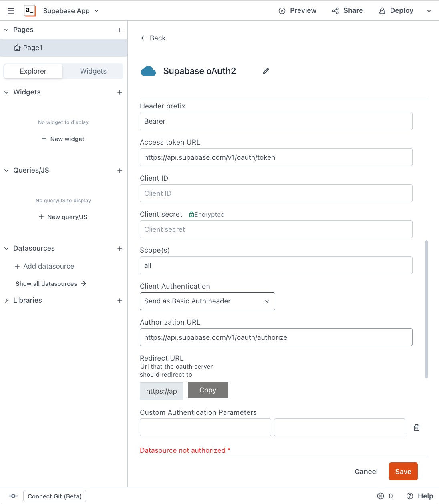Viewport: 439px width, 504px height.
Task: Add a new widget using the plus icon
Action: (x=119, y=92)
